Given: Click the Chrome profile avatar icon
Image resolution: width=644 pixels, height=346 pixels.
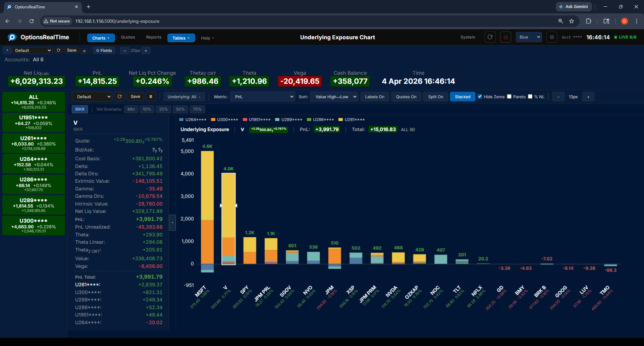Looking at the screenshot, I should pos(625,21).
